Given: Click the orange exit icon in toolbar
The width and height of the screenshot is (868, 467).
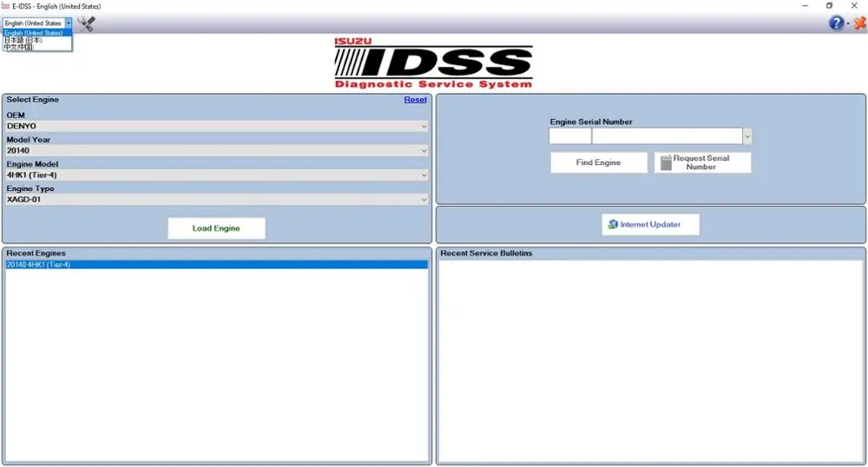Looking at the screenshot, I should [859, 23].
